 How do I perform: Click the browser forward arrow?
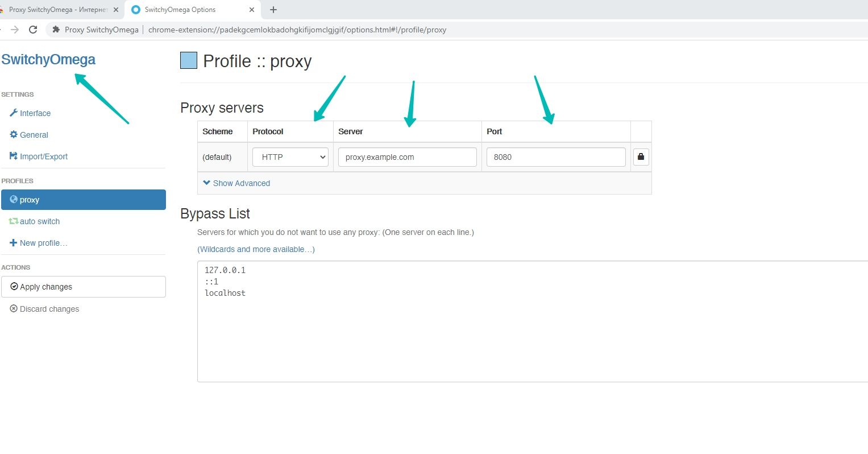point(15,30)
